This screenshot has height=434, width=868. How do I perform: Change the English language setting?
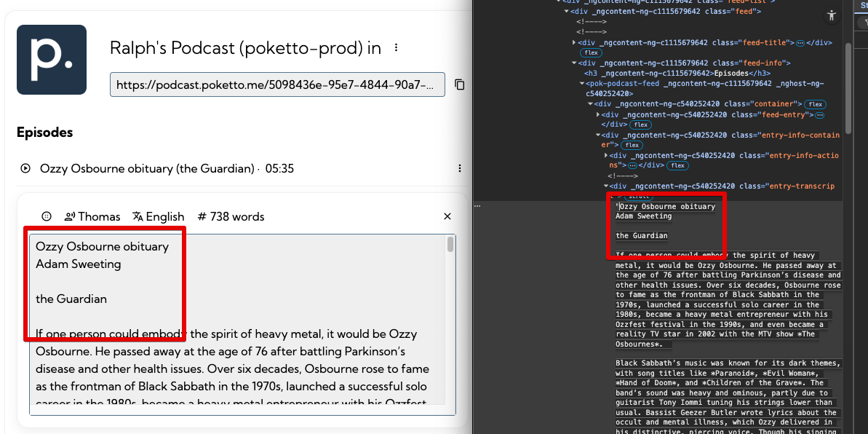[158, 216]
